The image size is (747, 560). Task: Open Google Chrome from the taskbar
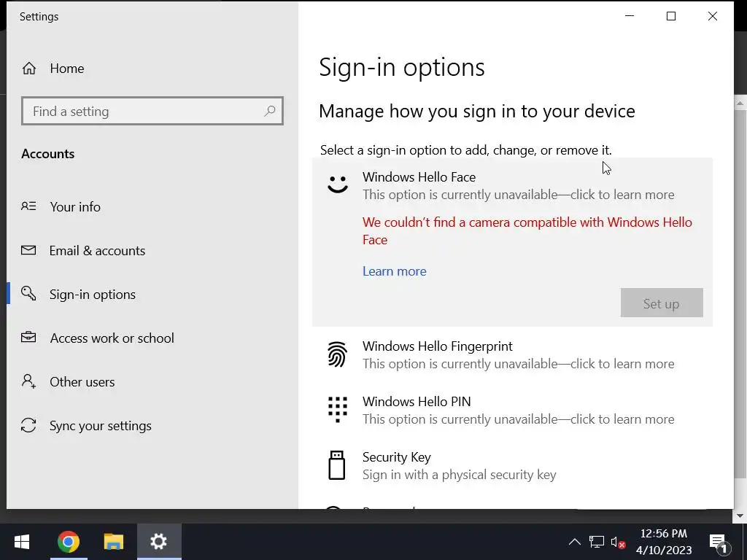tap(68, 542)
